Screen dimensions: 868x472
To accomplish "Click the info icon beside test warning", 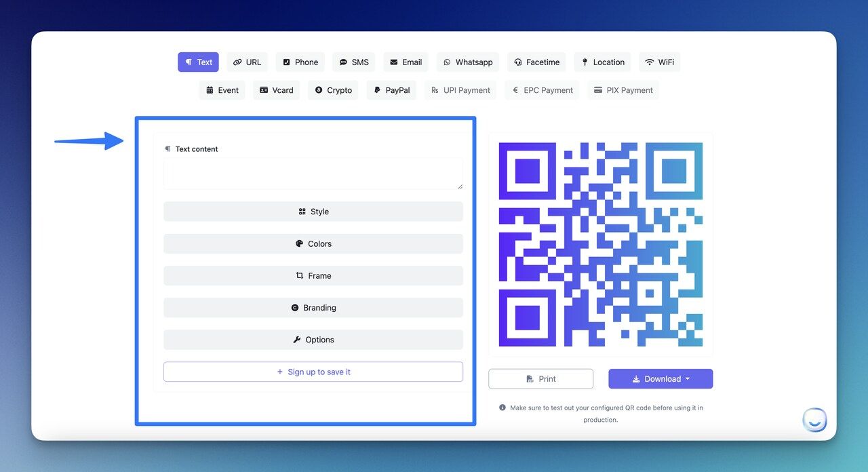I will (x=502, y=408).
